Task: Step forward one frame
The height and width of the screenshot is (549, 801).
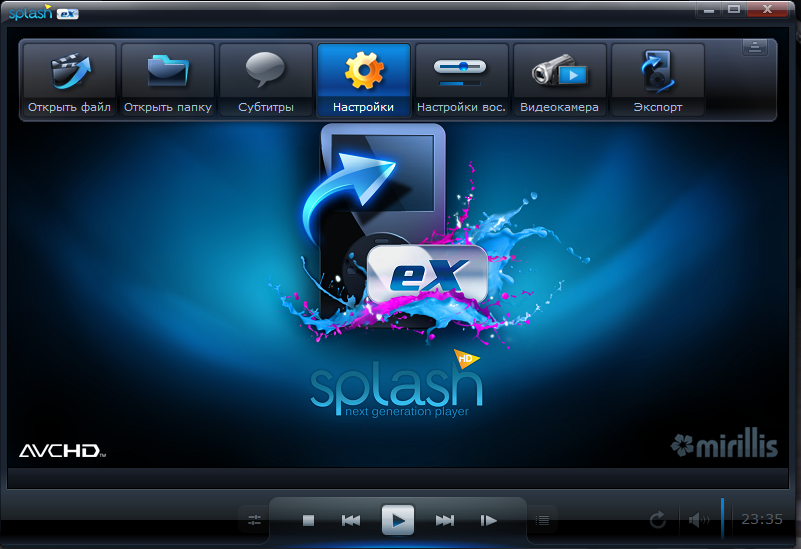Action: click(x=488, y=520)
